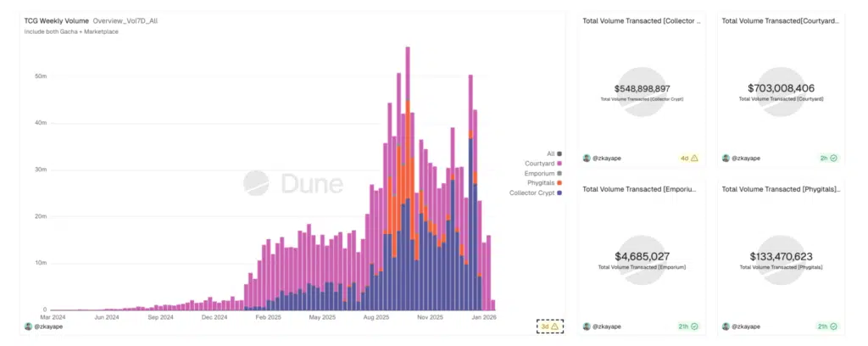This screenshot has width=868, height=346.
Task: Toggle the Collector Crypt legend series
Action: coord(534,193)
